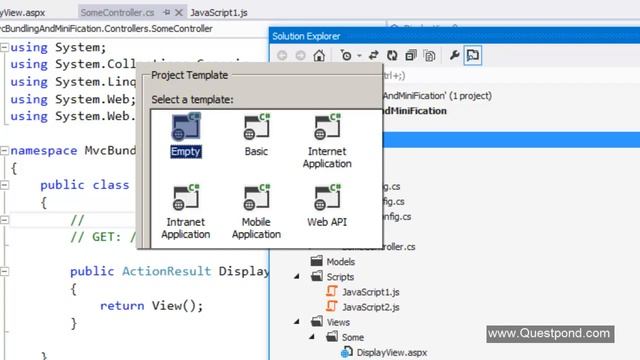The width and height of the screenshot is (640, 360).
Task: Pin the SomeController.cs tab
Action: pyautogui.click(x=167, y=13)
